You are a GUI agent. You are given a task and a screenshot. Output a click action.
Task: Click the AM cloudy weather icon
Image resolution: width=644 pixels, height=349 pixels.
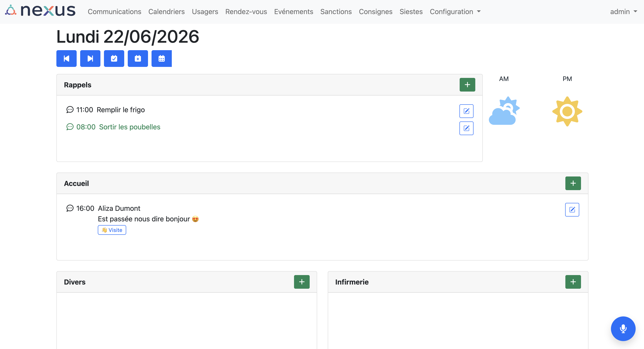[504, 111]
